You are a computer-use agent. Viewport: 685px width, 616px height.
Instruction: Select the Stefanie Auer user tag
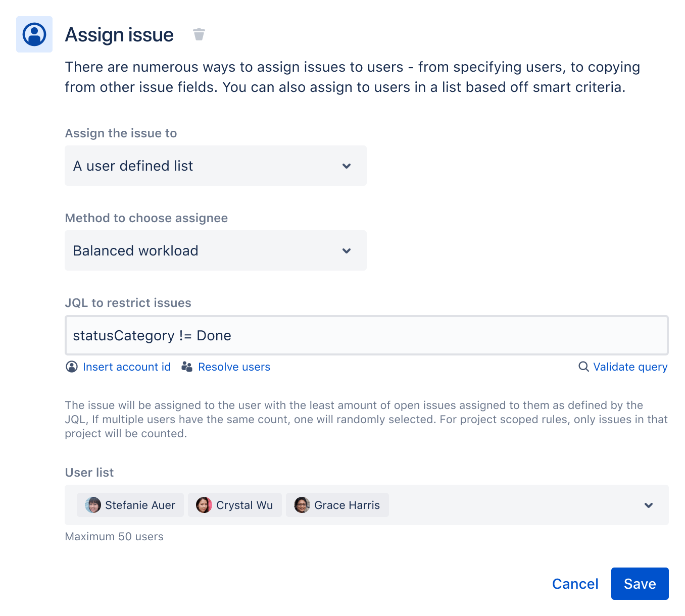click(130, 505)
